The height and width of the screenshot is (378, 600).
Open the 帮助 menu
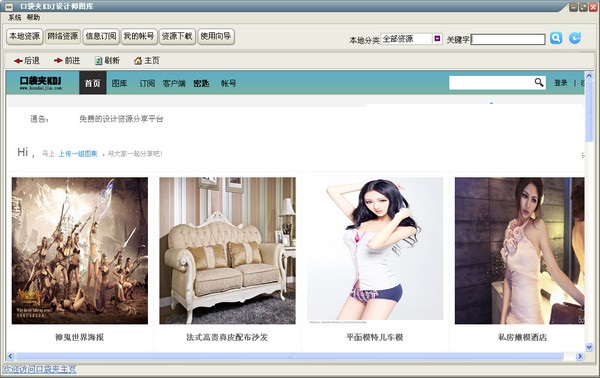pyautogui.click(x=33, y=18)
